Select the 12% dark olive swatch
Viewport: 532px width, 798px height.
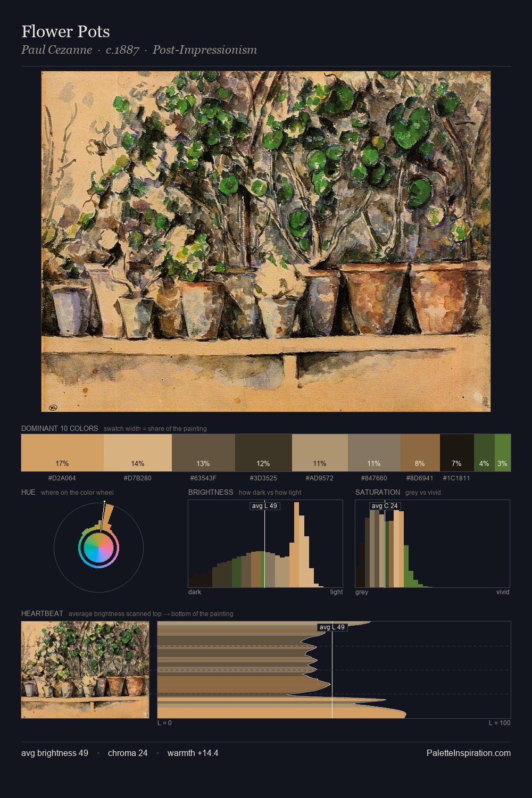(263, 453)
